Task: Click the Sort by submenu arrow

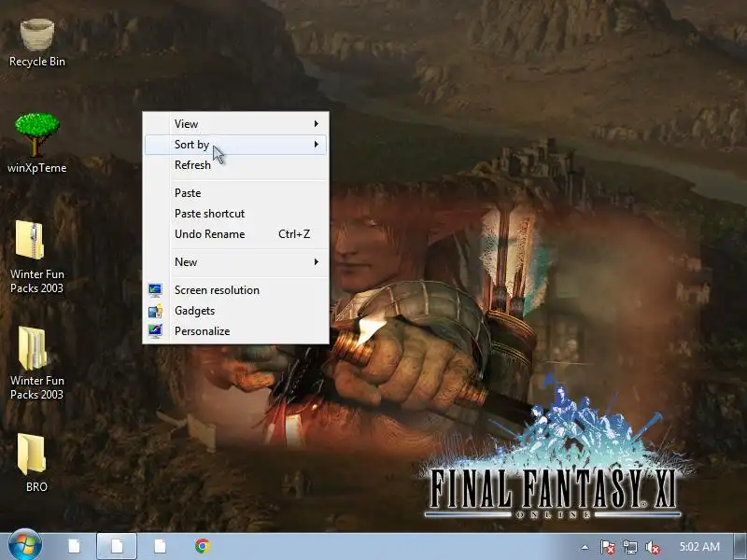Action: (x=317, y=145)
